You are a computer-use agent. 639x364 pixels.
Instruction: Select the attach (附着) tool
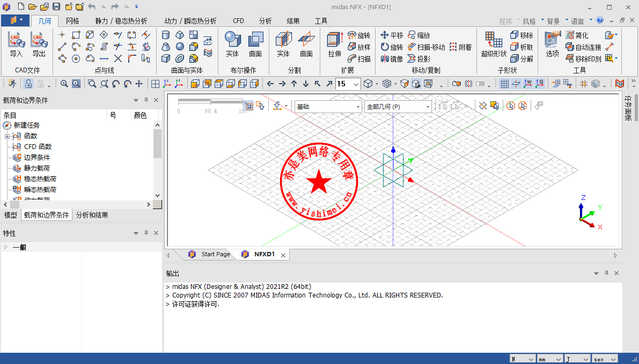[460, 47]
